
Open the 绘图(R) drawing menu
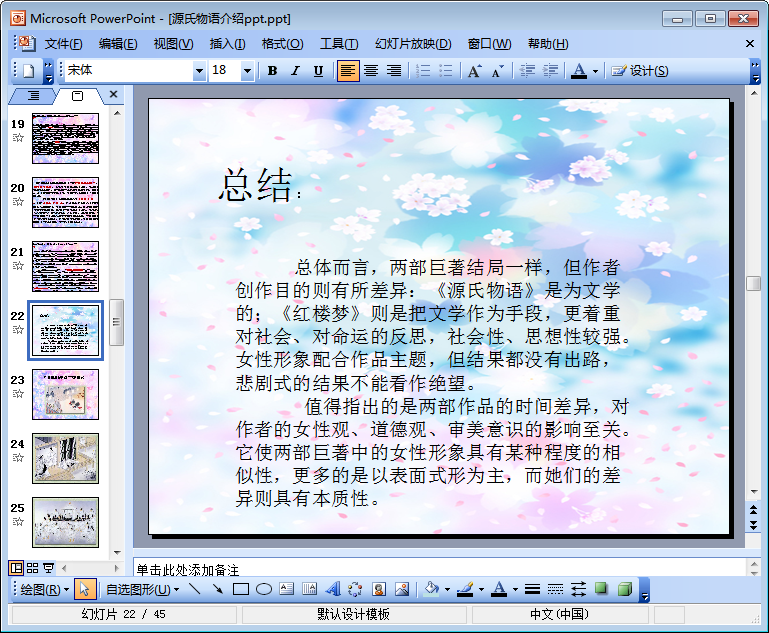pyautogui.click(x=44, y=589)
